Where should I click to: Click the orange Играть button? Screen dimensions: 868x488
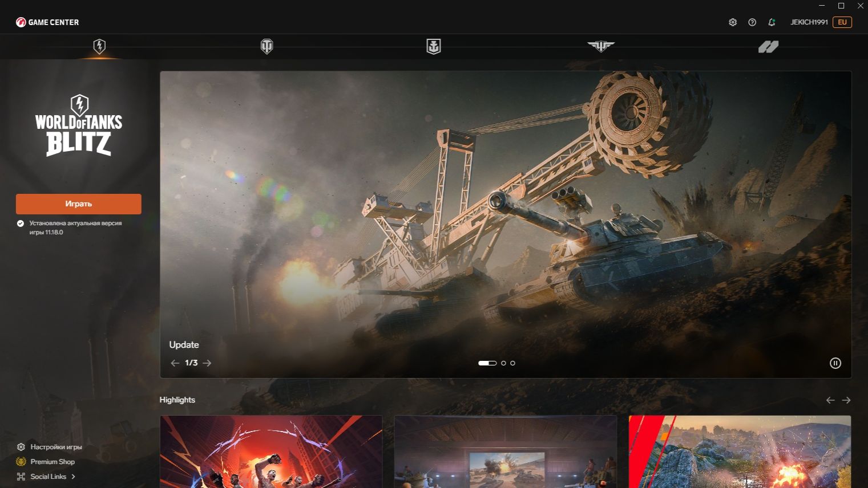tap(79, 204)
